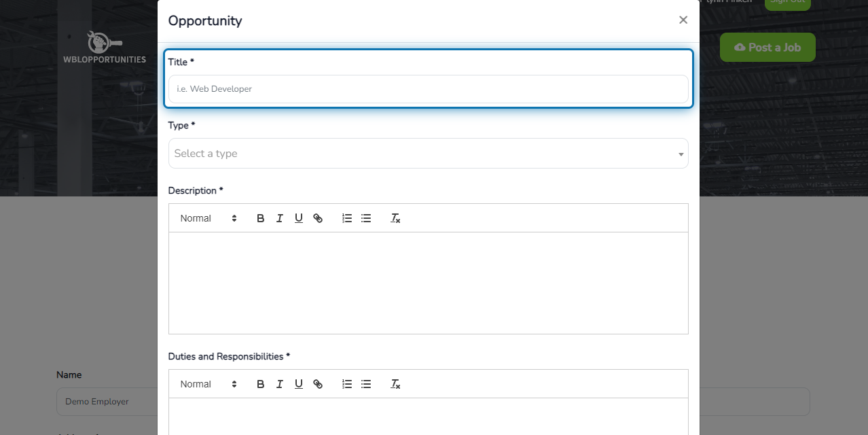Click the Title input field
The height and width of the screenshot is (435, 868).
[x=428, y=89]
